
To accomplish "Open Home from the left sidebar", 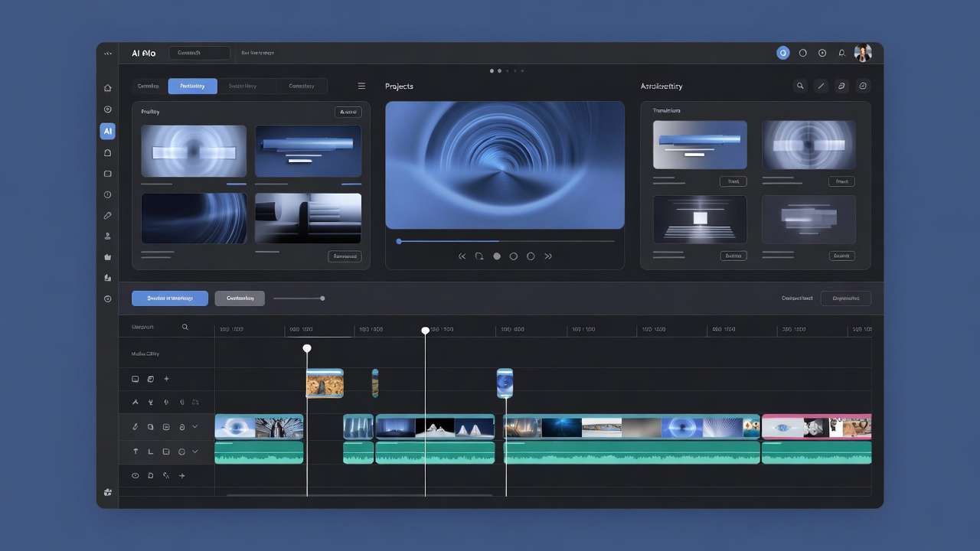I will point(108,88).
